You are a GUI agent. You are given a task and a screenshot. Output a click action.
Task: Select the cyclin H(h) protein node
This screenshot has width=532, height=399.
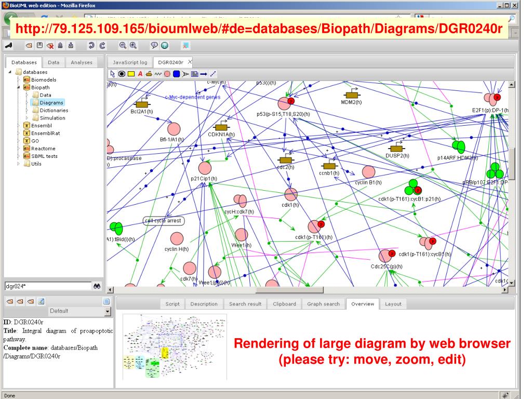pos(177,242)
